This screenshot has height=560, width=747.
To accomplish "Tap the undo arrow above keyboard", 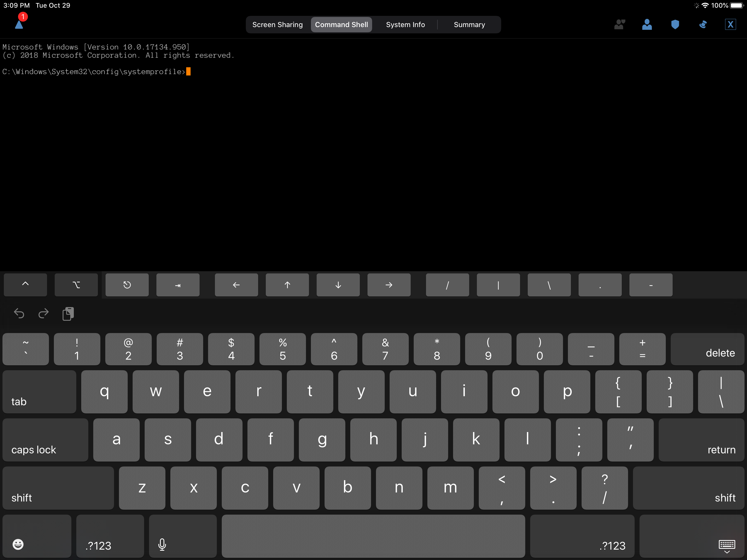I will pos(19,314).
